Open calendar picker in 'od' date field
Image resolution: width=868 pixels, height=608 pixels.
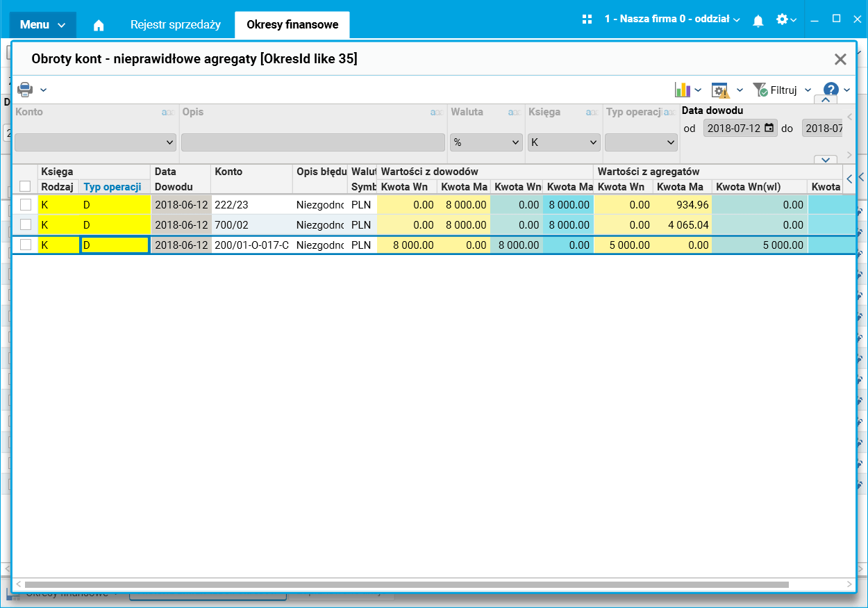(x=769, y=128)
